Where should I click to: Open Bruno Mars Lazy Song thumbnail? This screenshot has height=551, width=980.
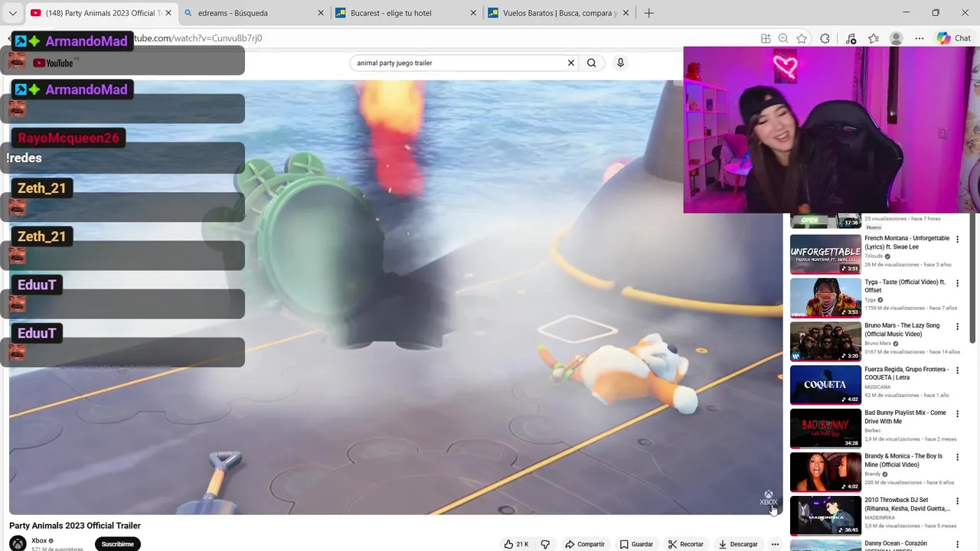pos(825,341)
